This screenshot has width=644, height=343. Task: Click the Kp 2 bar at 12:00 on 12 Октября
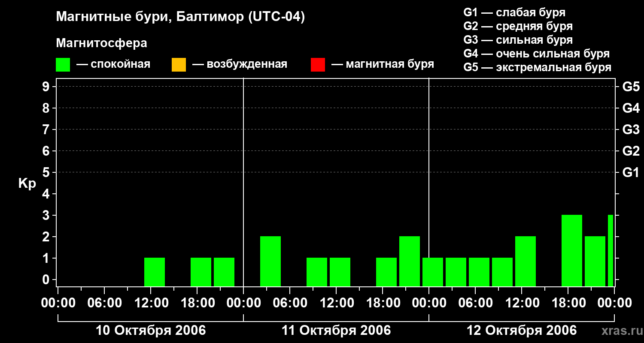pyautogui.click(x=526, y=261)
